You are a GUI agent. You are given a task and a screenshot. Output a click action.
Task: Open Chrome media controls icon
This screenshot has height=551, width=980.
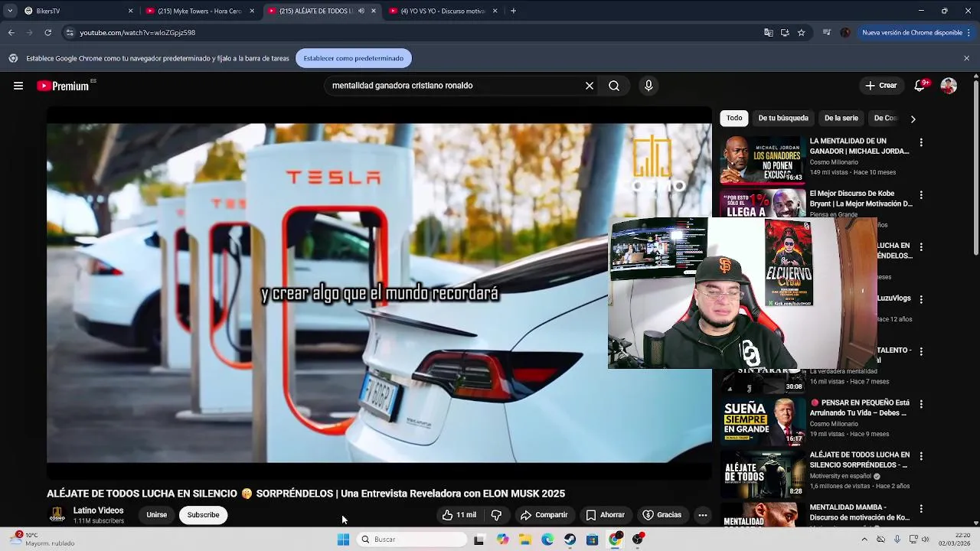(826, 33)
